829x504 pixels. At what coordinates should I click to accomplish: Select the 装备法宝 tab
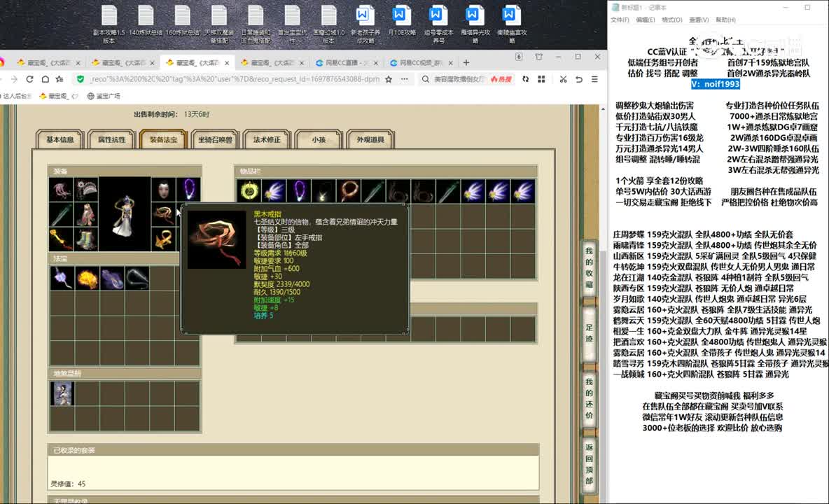163,139
